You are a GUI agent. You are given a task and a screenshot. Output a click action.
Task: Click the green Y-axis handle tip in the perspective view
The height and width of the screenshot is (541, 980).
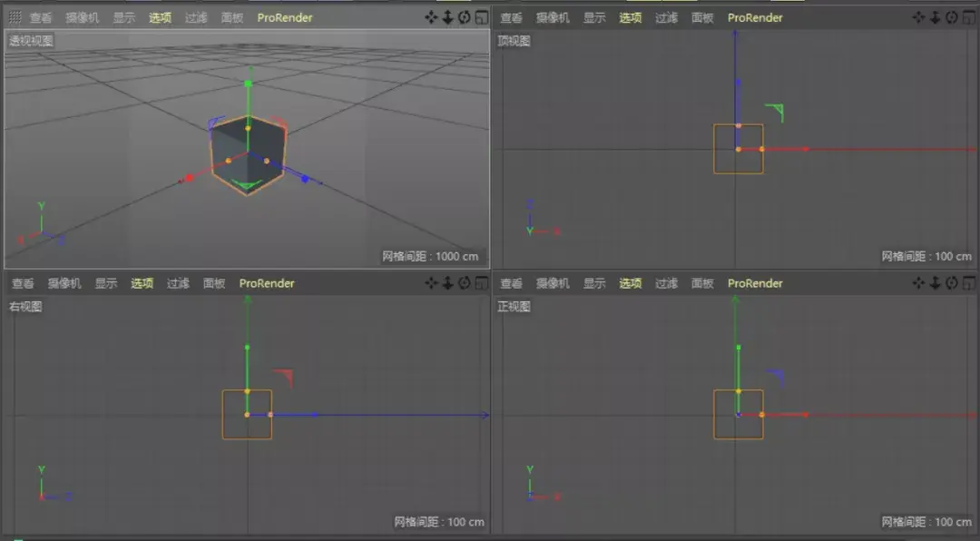248,84
